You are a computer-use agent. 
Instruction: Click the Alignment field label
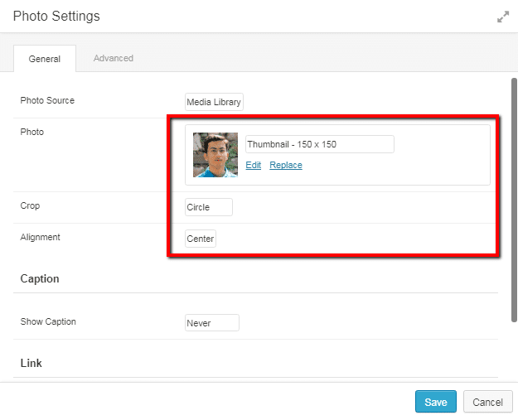coord(42,238)
